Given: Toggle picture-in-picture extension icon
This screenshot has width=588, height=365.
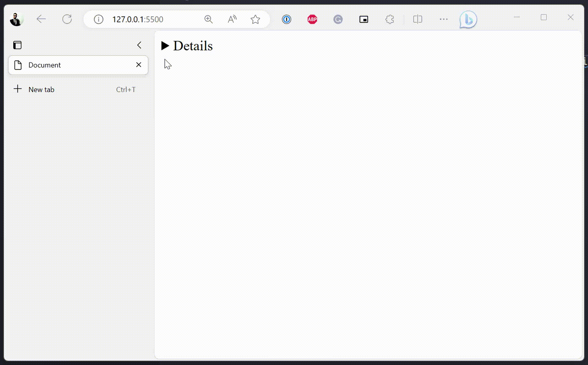Looking at the screenshot, I should [364, 19].
